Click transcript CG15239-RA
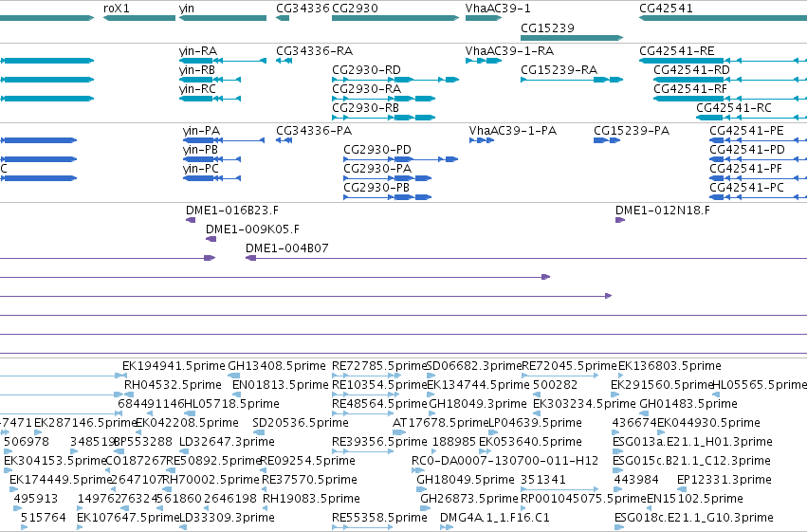Screen dimensions: 807x532 [x=559, y=70]
